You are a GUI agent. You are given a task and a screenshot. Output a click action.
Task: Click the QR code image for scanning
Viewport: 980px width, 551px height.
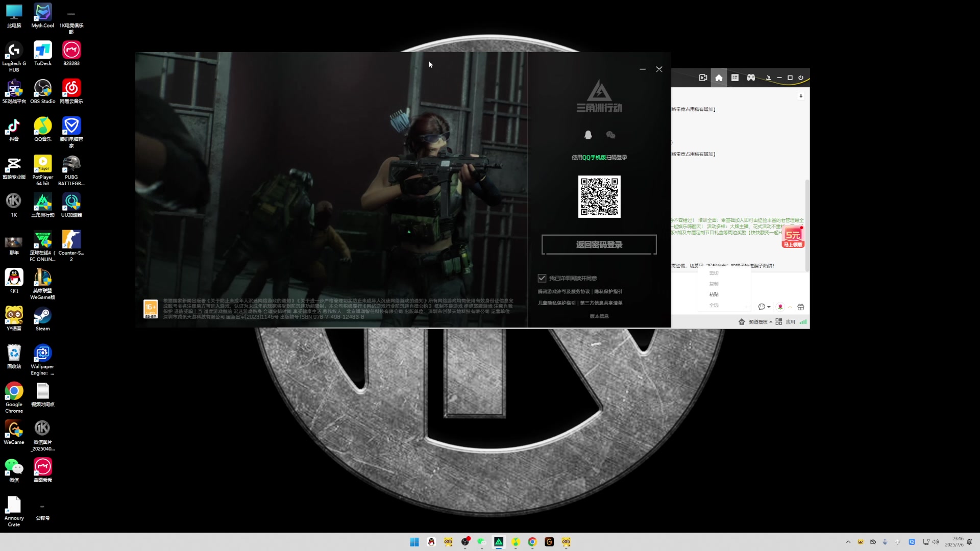[x=599, y=197]
